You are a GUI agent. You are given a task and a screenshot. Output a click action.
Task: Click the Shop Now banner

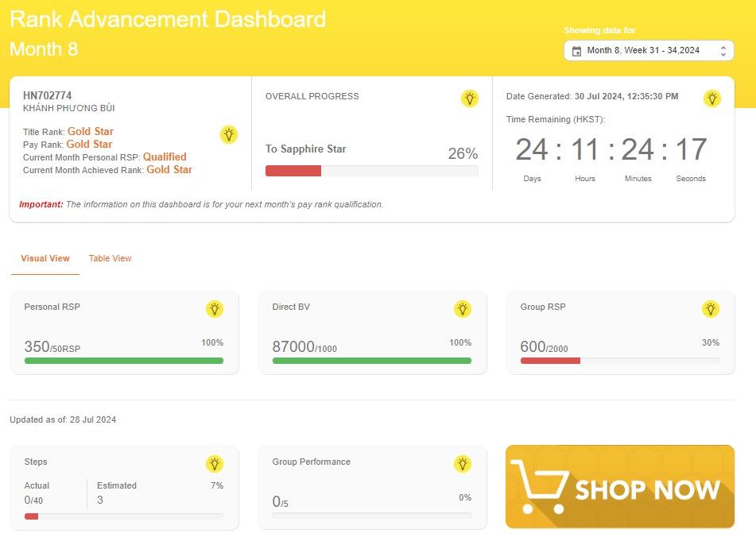620,486
